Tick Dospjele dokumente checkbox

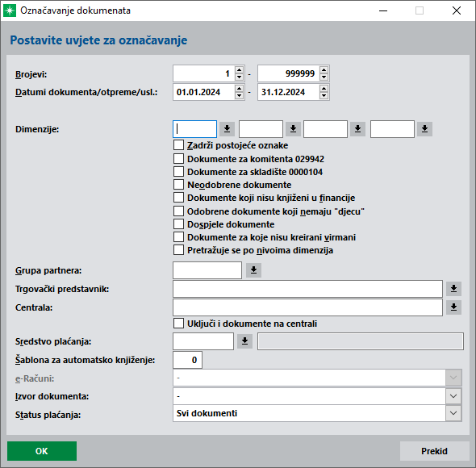tap(178, 224)
